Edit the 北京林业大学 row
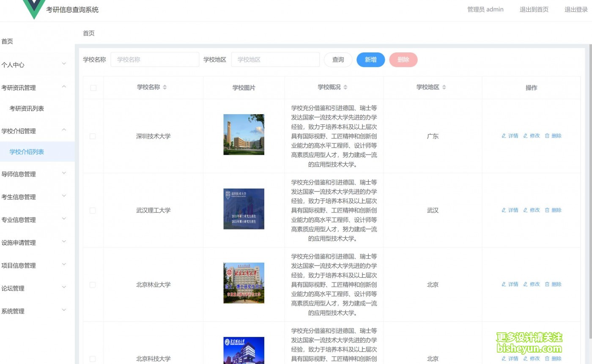Screen dimensions: 592x364 pos(532,284)
